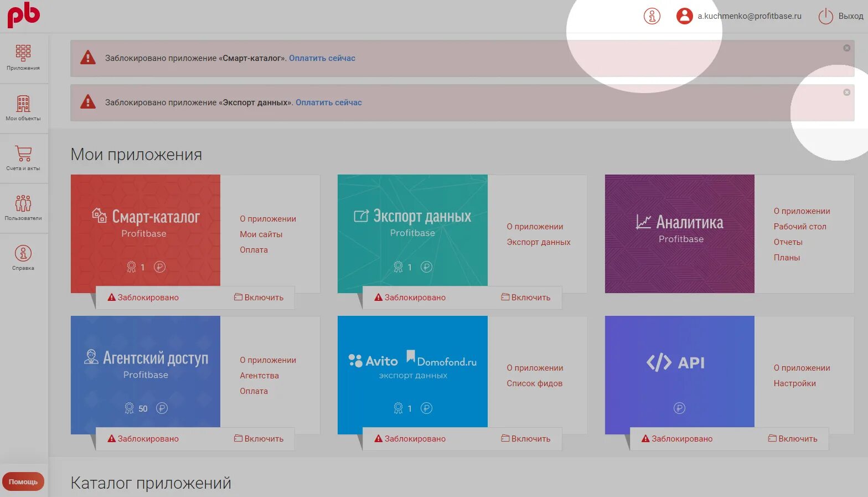Open Оплата link for Смарт-каталог
868x497 pixels.
[254, 250]
